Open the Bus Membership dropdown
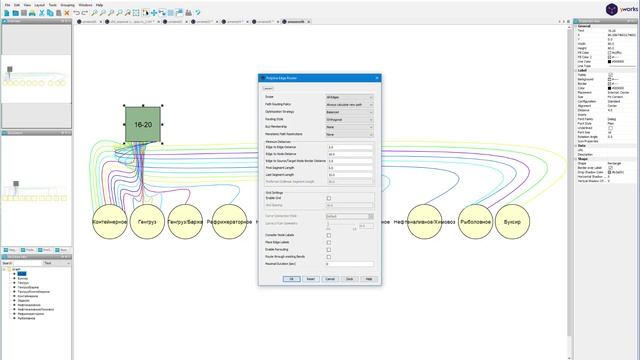 [349, 127]
